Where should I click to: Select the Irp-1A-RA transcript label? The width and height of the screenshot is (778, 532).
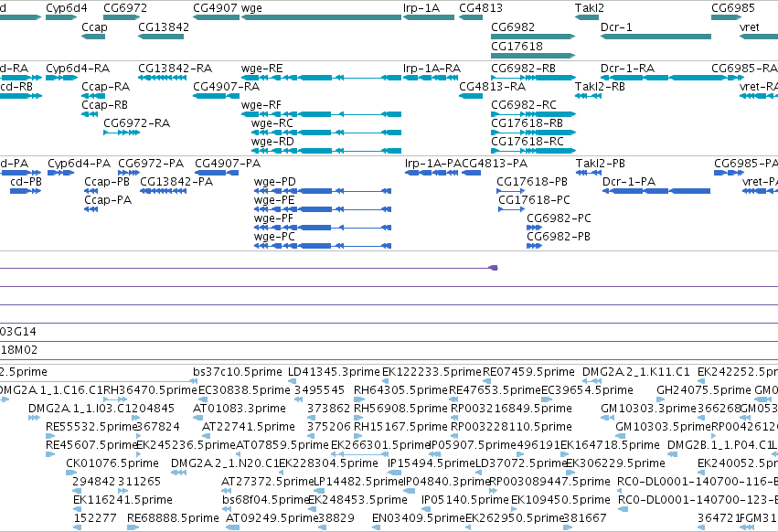tap(432, 68)
